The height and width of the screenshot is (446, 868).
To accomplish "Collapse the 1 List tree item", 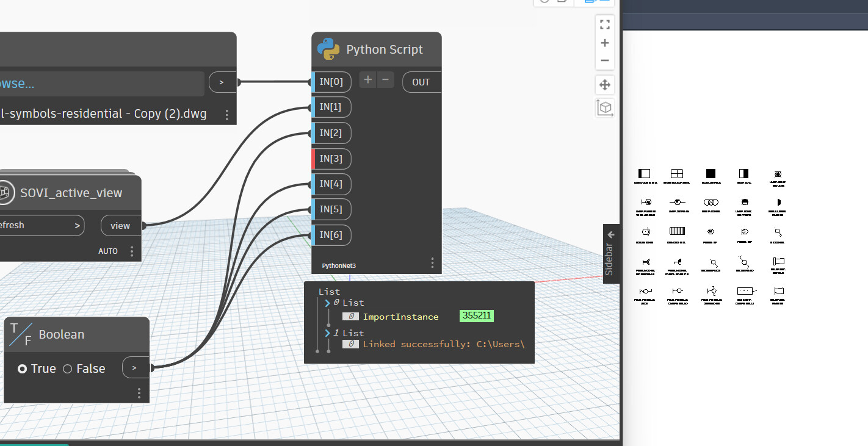I will [x=328, y=333].
